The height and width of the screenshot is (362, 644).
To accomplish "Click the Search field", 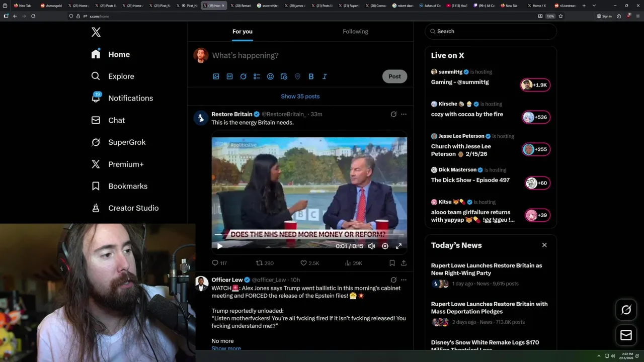I will click(x=491, y=31).
